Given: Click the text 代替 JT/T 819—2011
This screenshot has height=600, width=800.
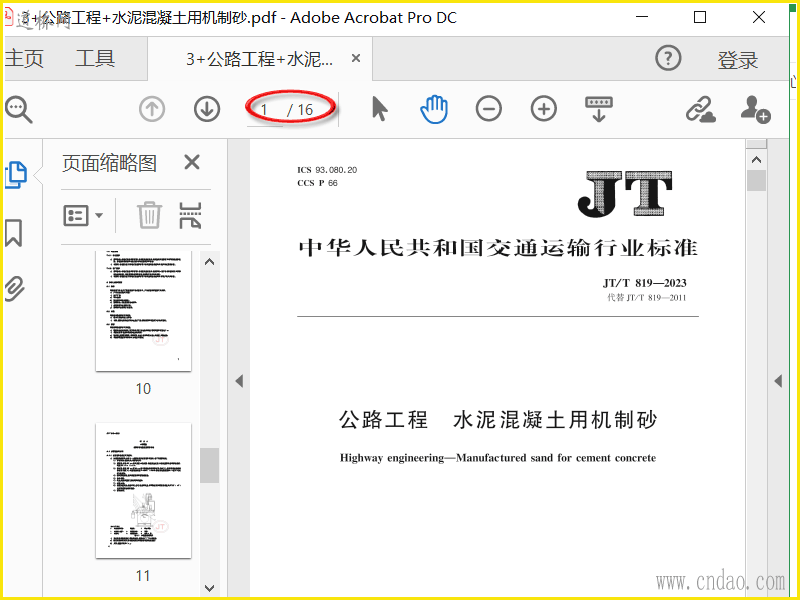Looking at the screenshot, I should pyautogui.click(x=646, y=298).
